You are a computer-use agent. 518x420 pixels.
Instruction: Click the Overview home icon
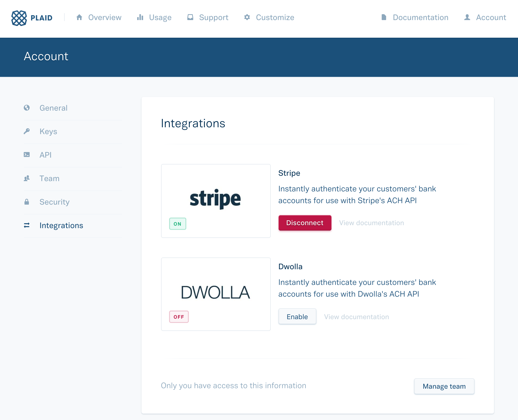pos(79,17)
